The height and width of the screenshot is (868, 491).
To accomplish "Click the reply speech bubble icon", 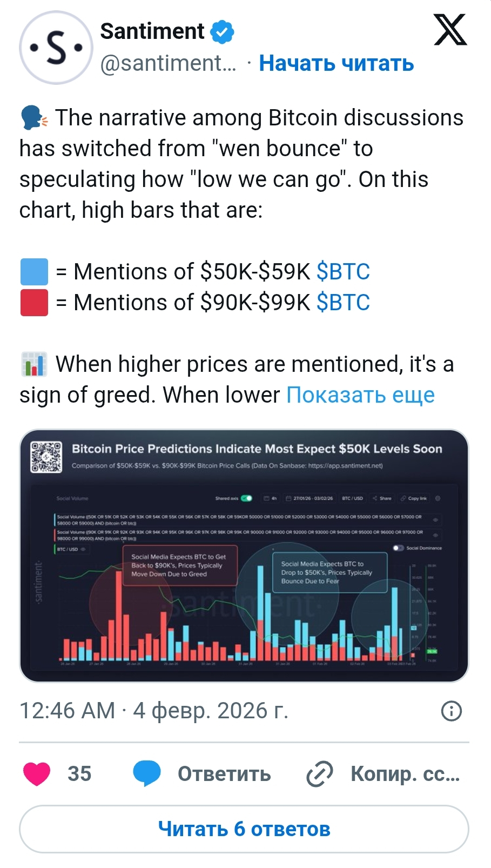I will [x=147, y=773].
